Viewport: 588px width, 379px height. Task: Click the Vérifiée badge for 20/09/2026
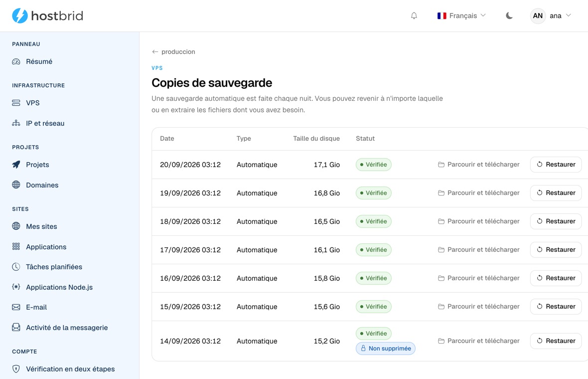click(374, 165)
